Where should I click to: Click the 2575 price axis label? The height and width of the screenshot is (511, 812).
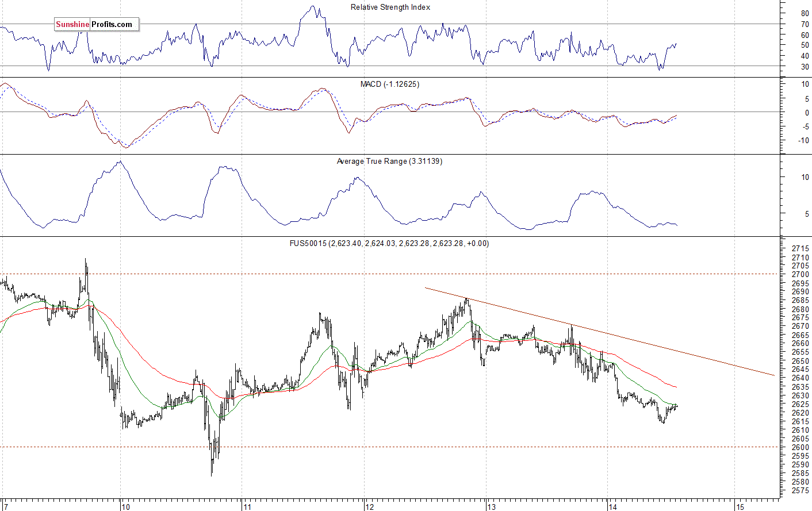click(800, 490)
